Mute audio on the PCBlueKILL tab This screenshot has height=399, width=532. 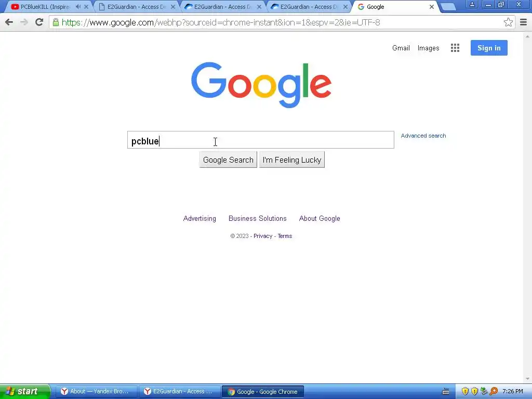tap(78, 7)
